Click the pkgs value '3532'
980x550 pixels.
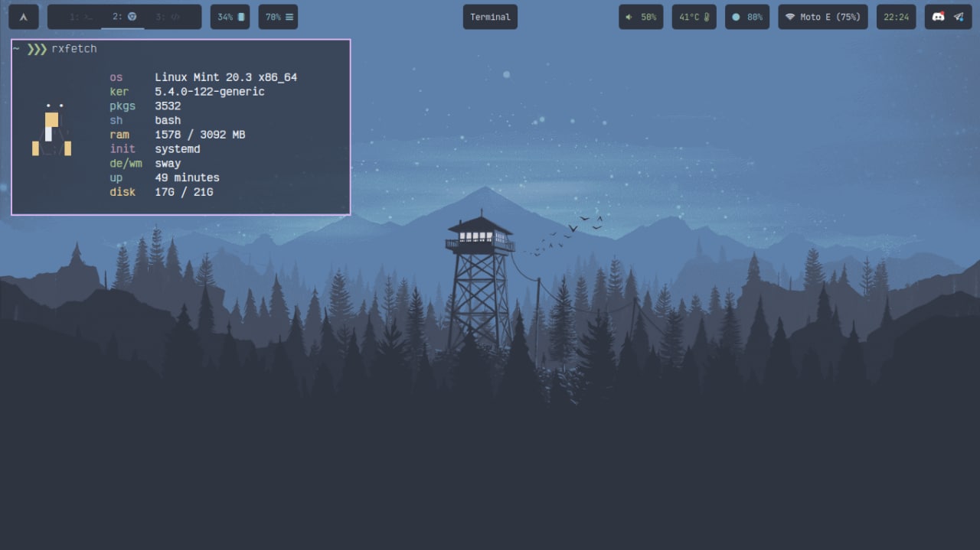[x=168, y=106]
